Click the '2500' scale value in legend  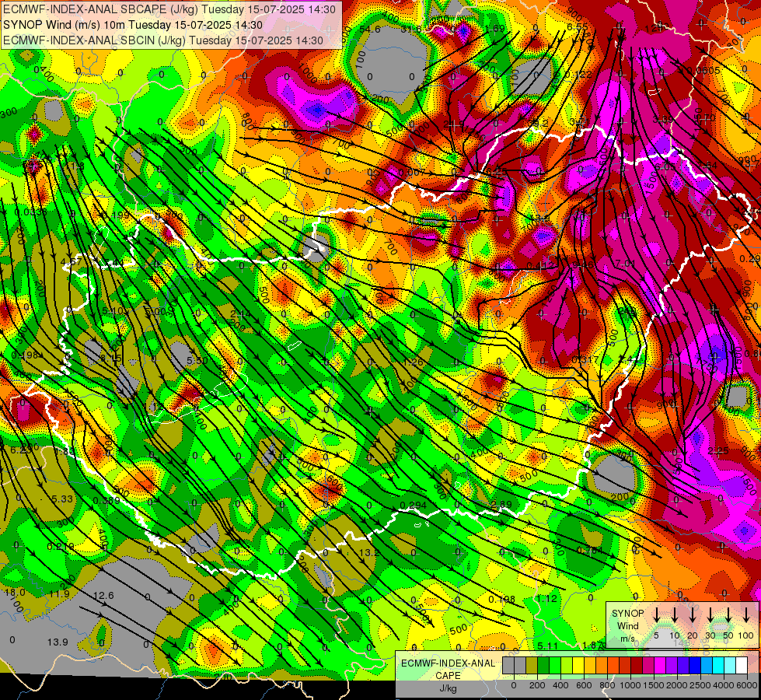point(700,685)
